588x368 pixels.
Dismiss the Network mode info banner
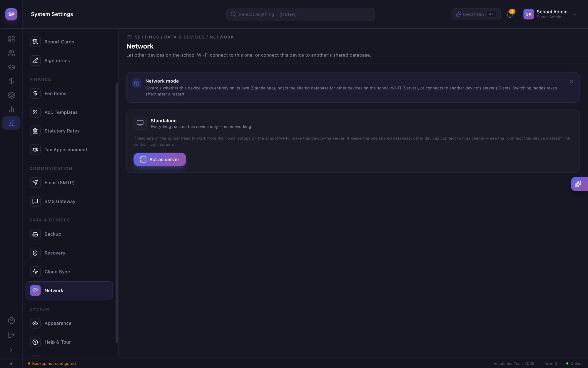(571, 82)
